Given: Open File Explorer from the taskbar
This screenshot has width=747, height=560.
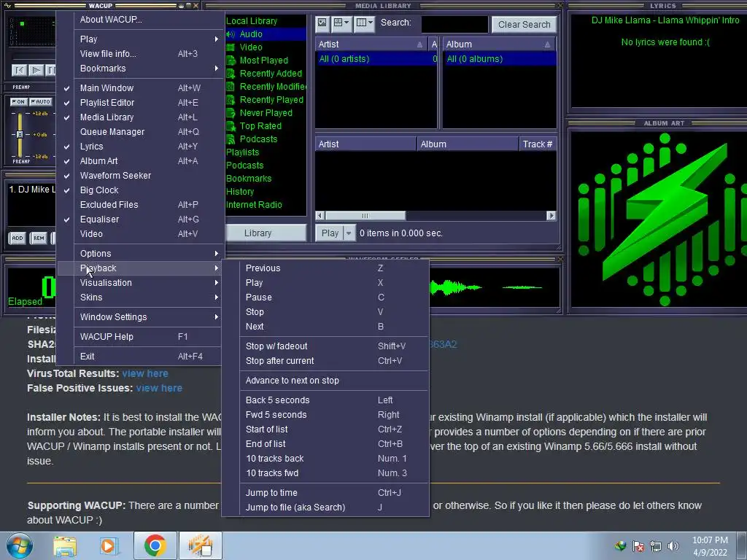Looking at the screenshot, I should pos(65,545).
